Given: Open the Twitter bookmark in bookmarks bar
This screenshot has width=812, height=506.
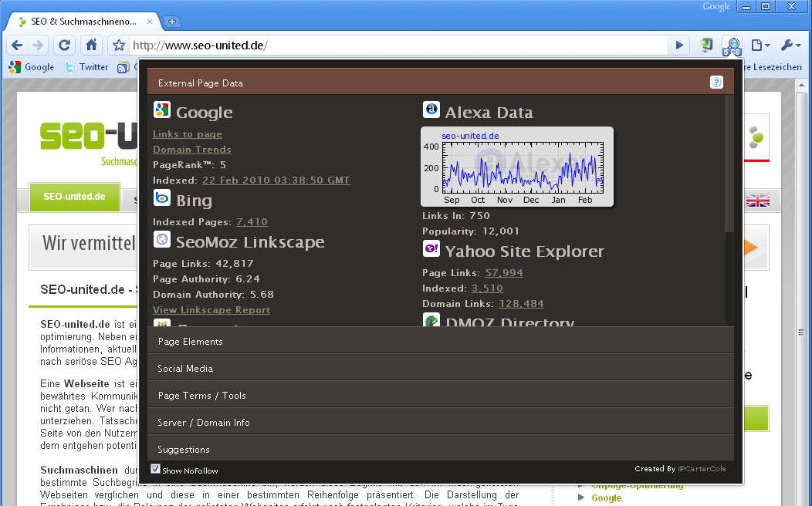Looking at the screenshot, I should click(86, 67).
